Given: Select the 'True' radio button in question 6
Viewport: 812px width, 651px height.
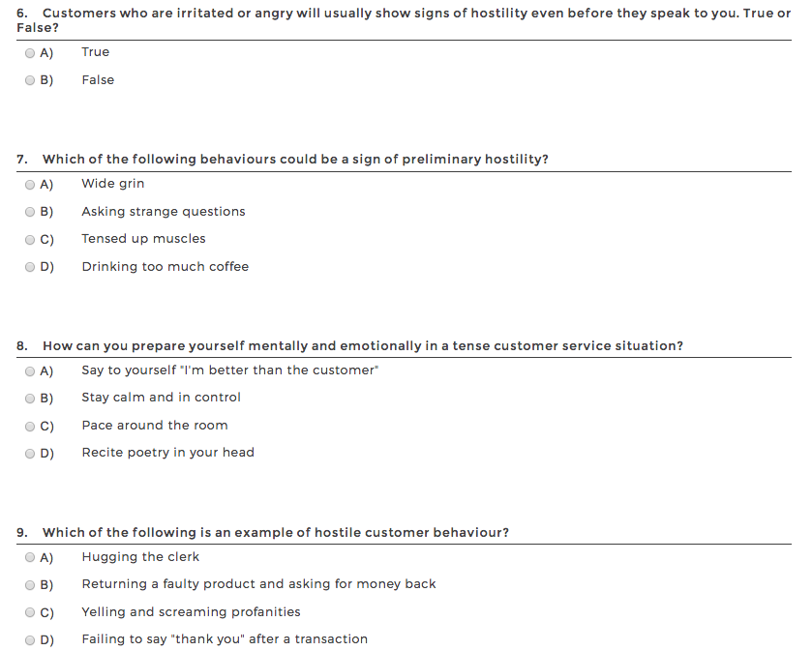Looking at the screenshot, I should coord(30,52).
